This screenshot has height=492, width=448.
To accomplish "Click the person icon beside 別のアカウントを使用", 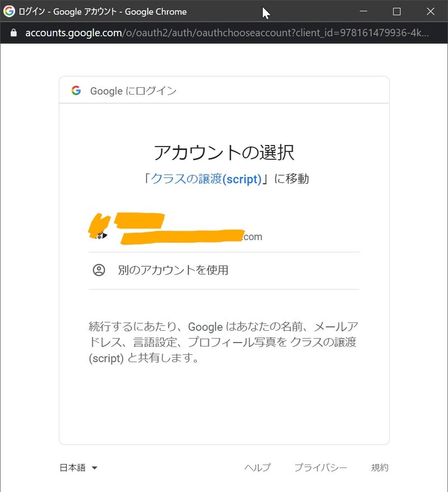I will click(99, 270).
